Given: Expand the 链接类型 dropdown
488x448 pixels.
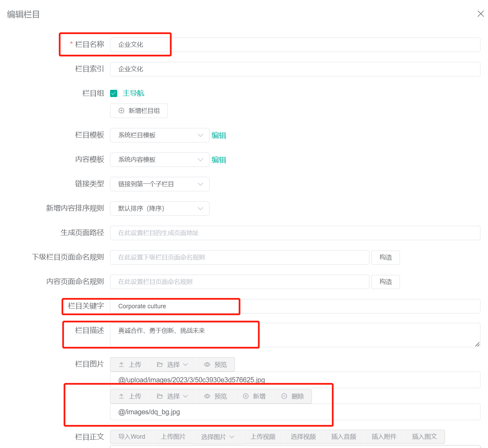Looking at the screenshot, I should (159, 184).
